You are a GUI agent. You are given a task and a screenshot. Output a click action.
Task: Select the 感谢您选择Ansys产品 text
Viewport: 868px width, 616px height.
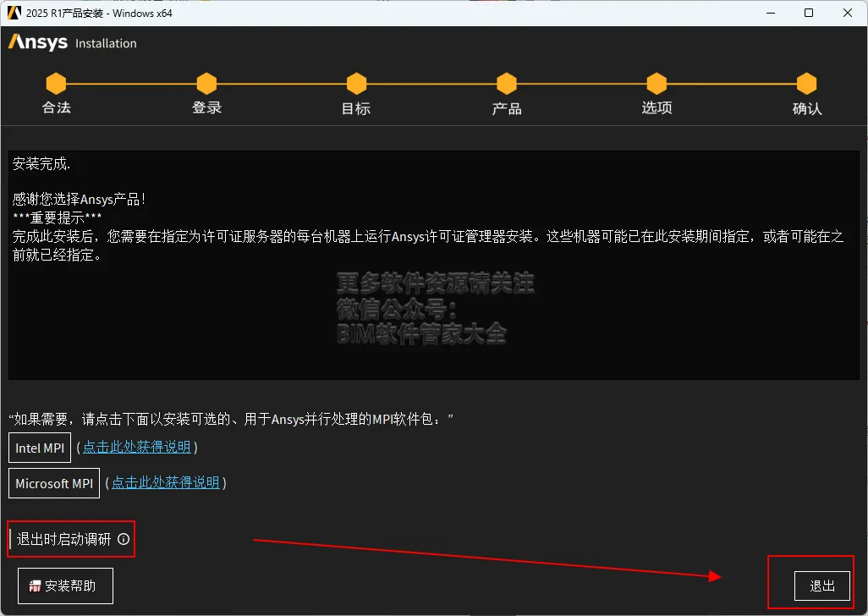(79, 199)
